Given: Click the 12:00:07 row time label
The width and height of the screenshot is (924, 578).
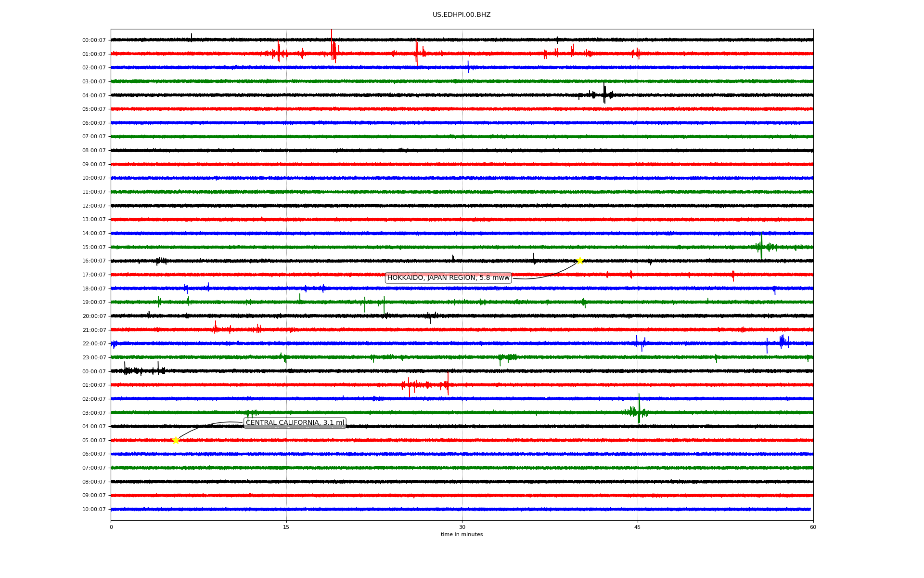Looking at the screenshot, I should [x=94, y=206].
